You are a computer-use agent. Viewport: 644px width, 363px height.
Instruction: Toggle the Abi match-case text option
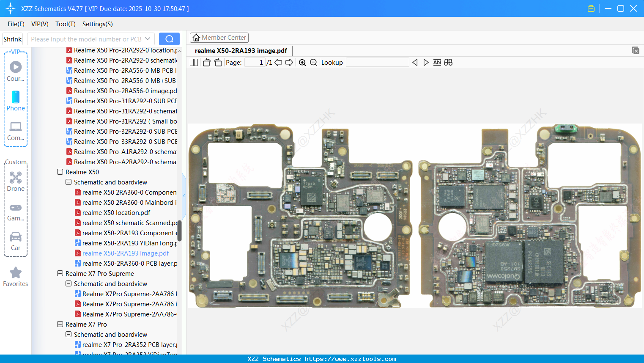[x=437, y=63]
